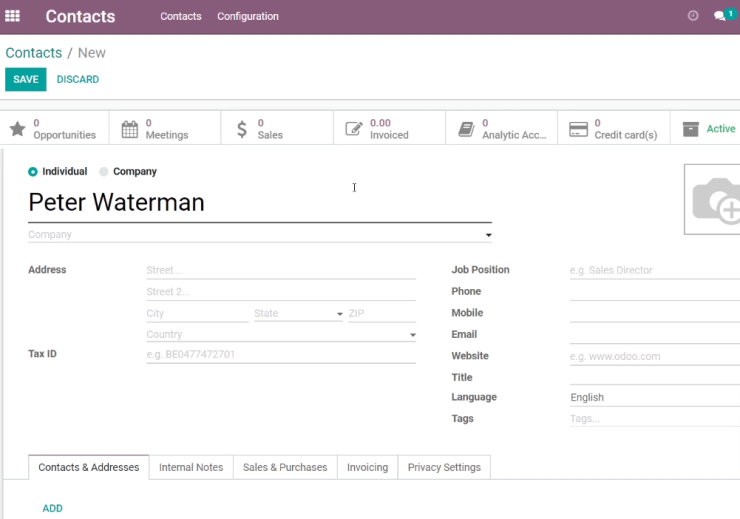Screen dimensions: 740x519
Task: Click the Street 2 field
Action: (x=281, y=292)
